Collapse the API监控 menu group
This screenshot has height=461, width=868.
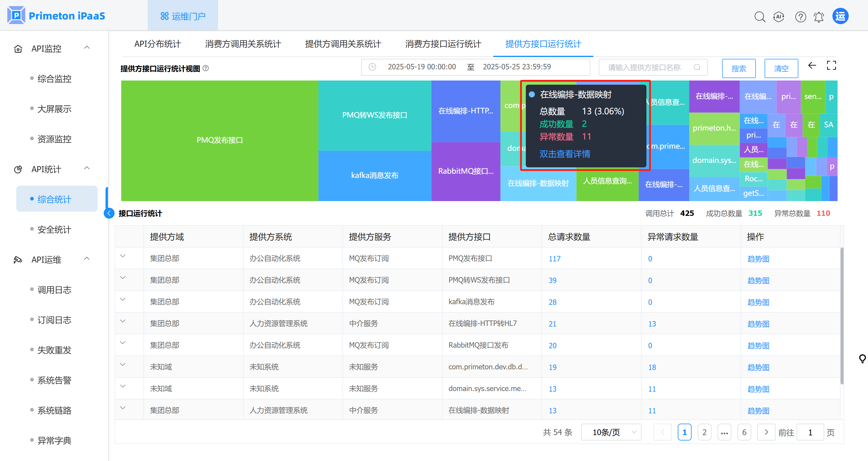[x=87, y=48]
